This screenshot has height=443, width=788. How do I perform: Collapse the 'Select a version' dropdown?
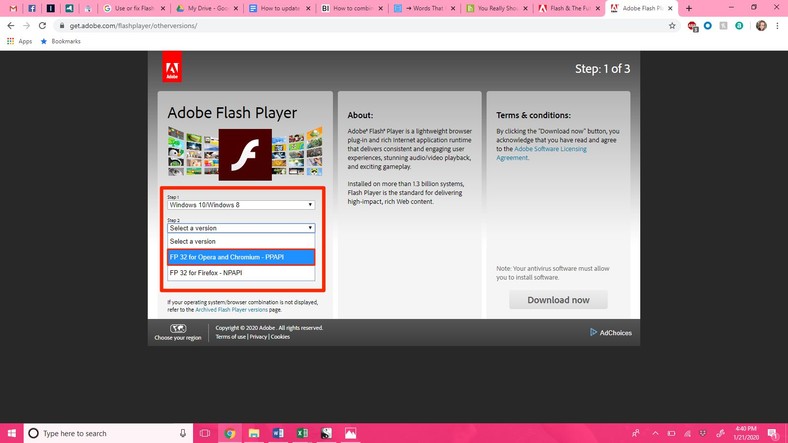pos(241,228)
